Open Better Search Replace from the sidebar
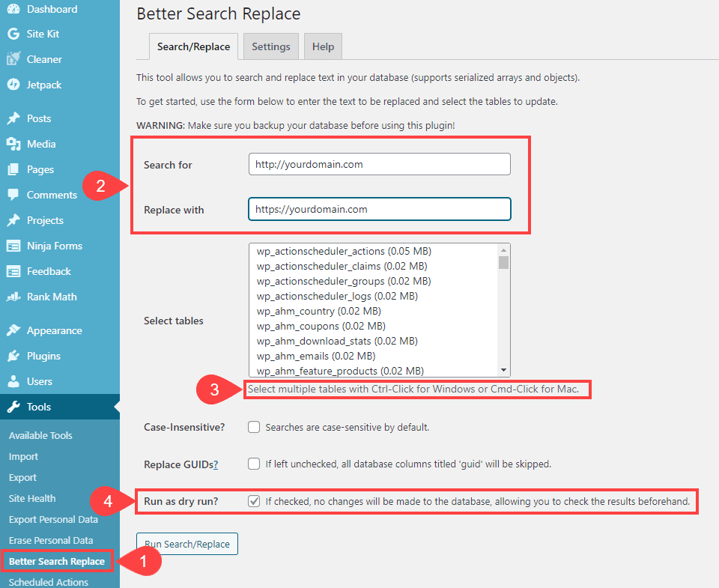This screenshot has height=588, width=719. pyautogui.click(x=56, y=560)
